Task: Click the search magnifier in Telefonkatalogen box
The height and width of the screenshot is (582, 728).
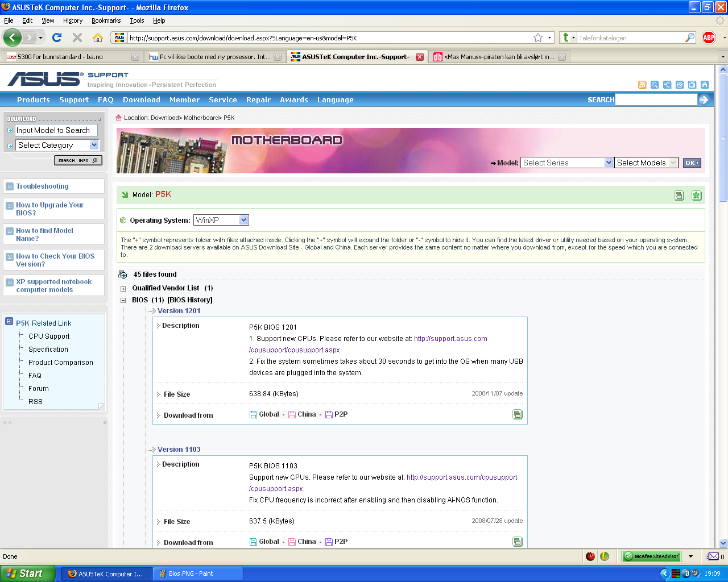Action: tap(690, 38)
